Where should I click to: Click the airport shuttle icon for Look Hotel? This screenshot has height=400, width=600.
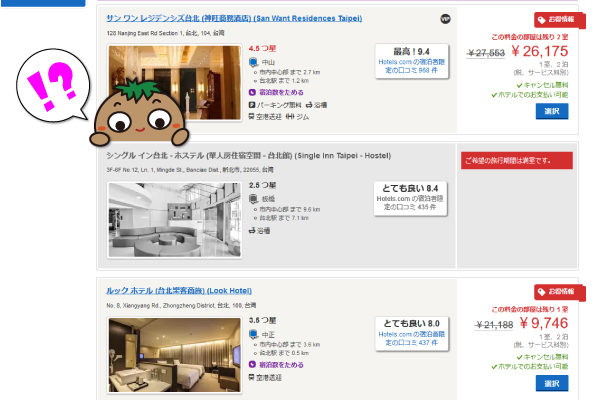(252, 379)
